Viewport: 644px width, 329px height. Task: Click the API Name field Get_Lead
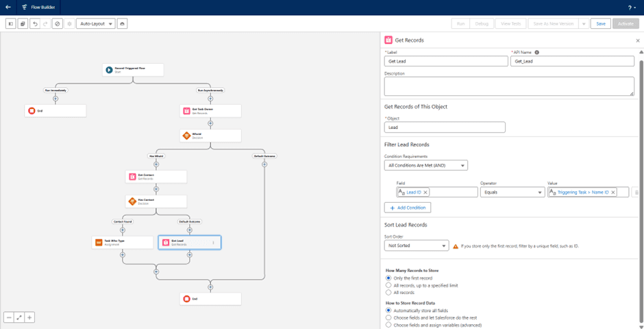[x=572, y=61]
